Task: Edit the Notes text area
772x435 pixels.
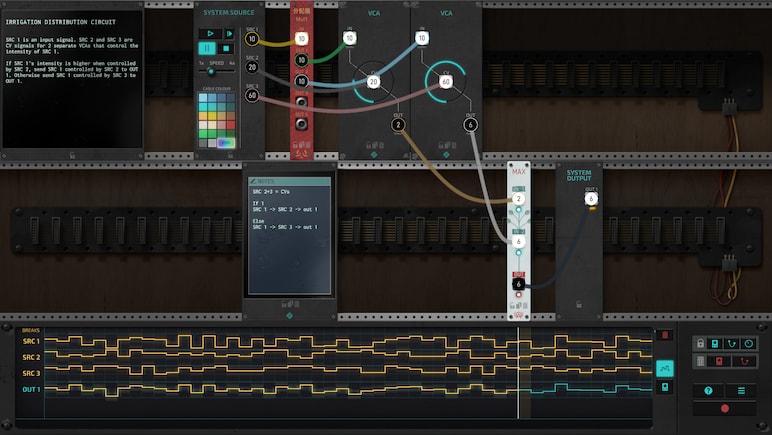Action: point(290,240)
